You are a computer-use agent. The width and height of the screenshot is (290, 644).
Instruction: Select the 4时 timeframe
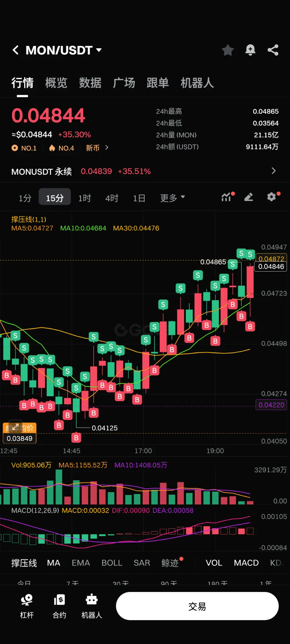(x=112, y=198)
